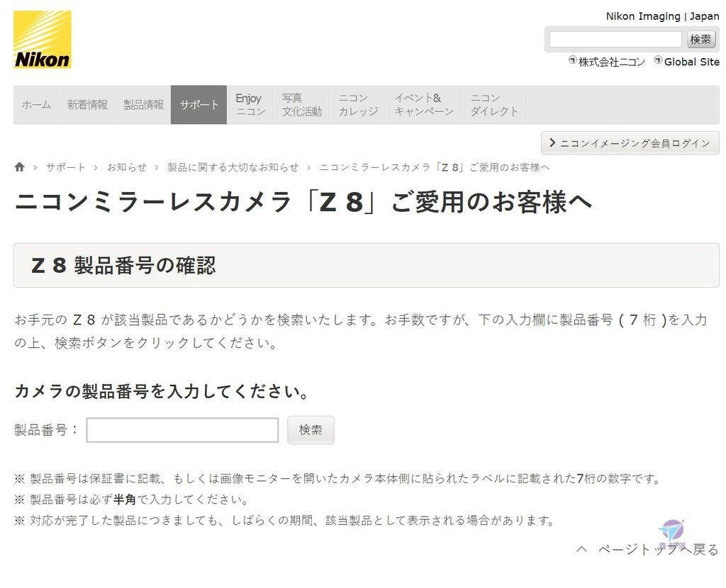
Task: Follow the サポート breadcrumb link
Action: [x=65, y=167]
